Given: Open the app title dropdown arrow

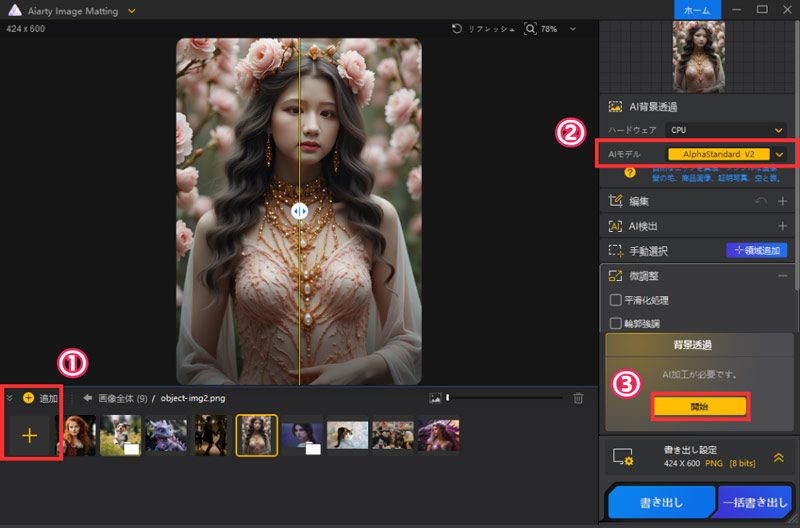Looking at the screenshot, I should click(132, 11).
